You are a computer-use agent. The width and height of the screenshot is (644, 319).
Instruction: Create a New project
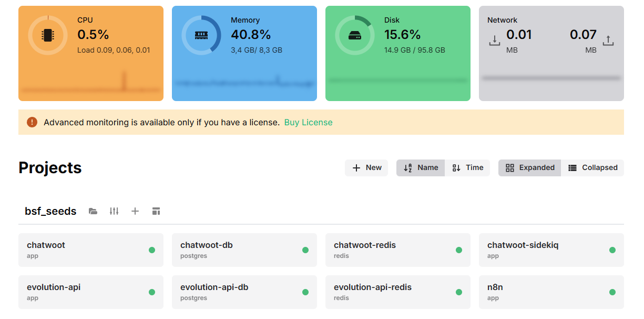click(x=366, y=168)
